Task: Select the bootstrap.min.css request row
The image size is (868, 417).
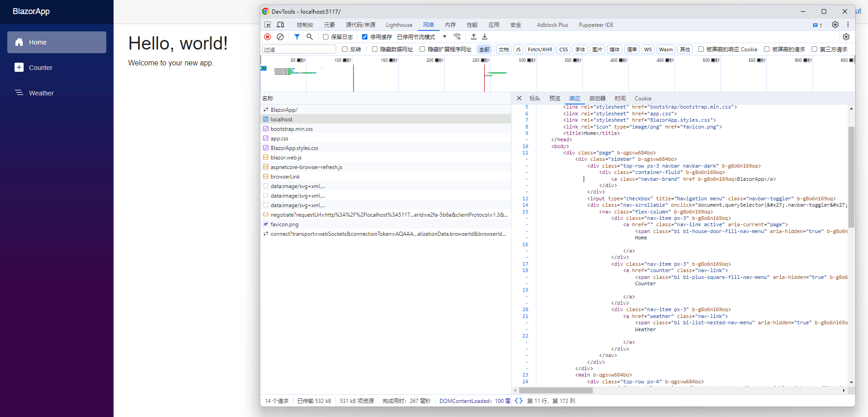Action: pyautogui.click(x=386, y=129)
